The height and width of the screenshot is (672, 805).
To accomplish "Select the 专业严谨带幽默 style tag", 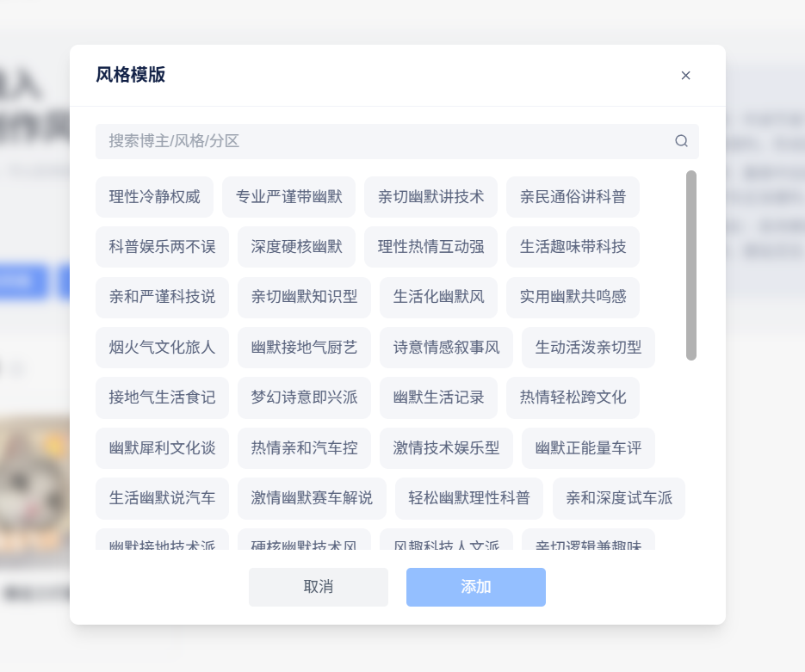I will click(289, 196).
